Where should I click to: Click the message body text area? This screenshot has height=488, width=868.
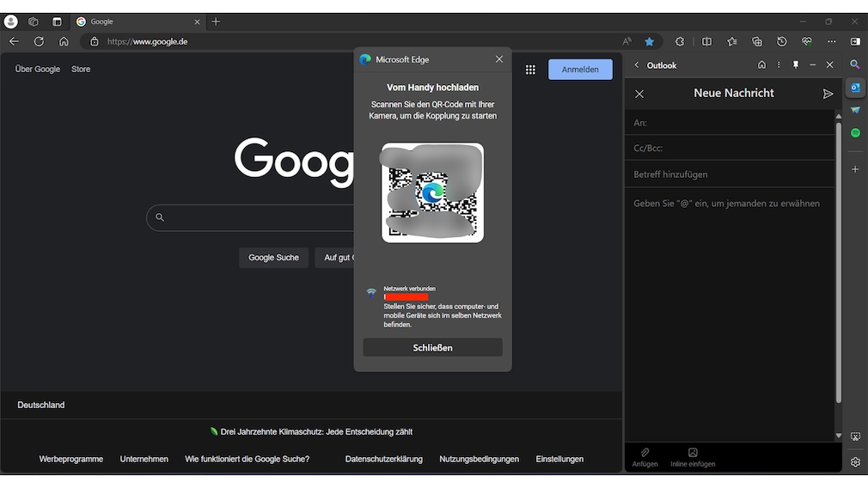coord(730,315)
